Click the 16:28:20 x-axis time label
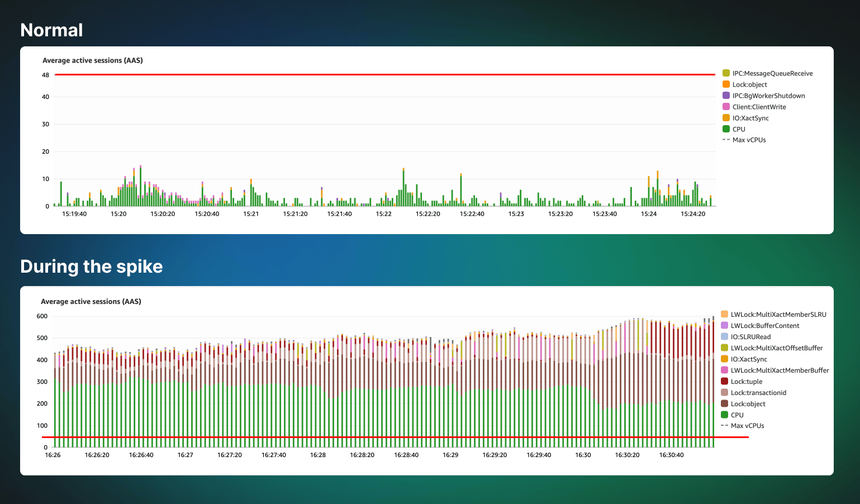Image resolution: width=860 pixels, height=504 pixels. (362, 455)
